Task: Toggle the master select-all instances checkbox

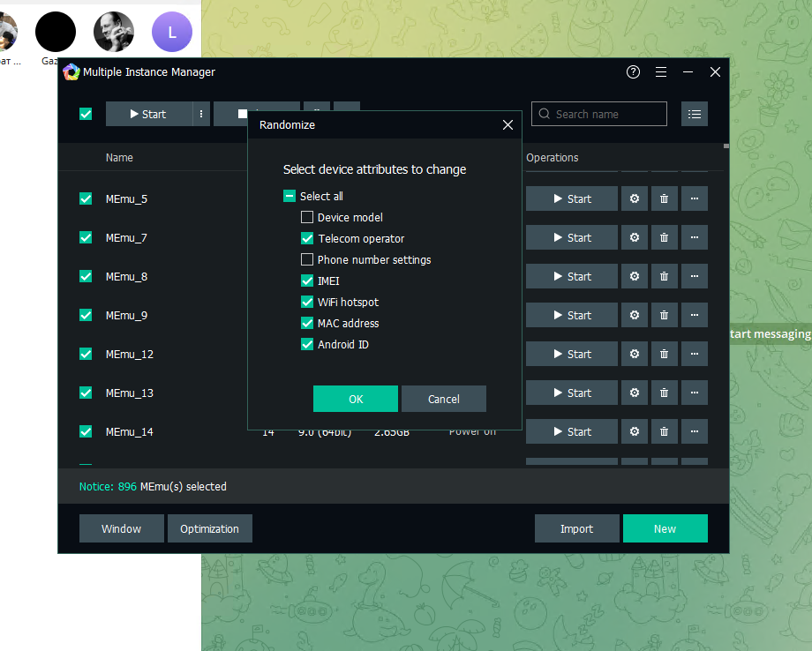Action: pos(86,114)
